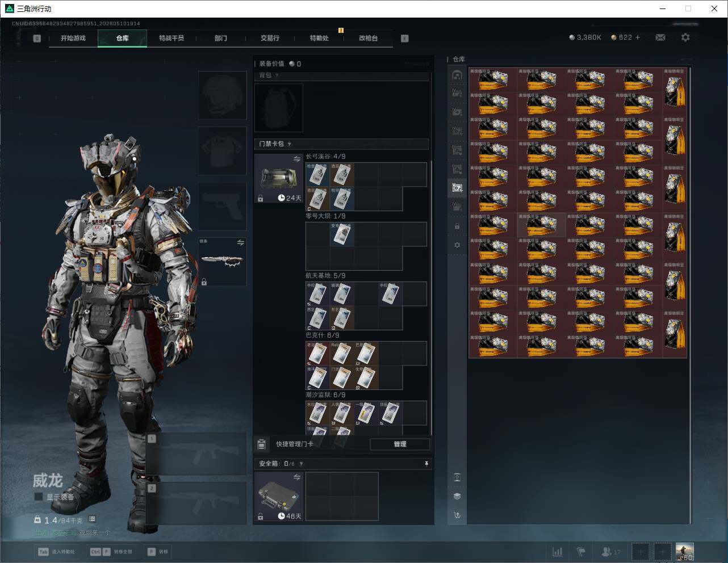728x563 pixels.
Task: Click the sort icon at sidebar bottom
Action: [x=457, y=515]
